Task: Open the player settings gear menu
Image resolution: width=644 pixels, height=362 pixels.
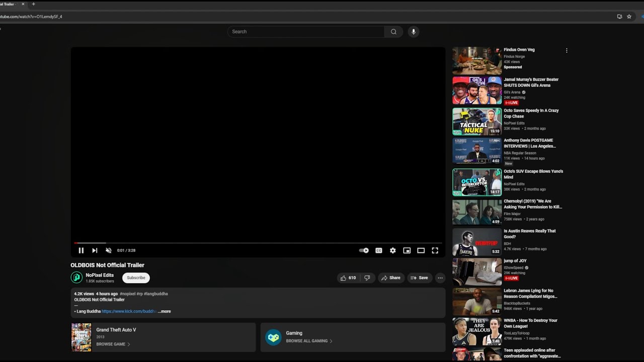Action: (x=393, y=250)
